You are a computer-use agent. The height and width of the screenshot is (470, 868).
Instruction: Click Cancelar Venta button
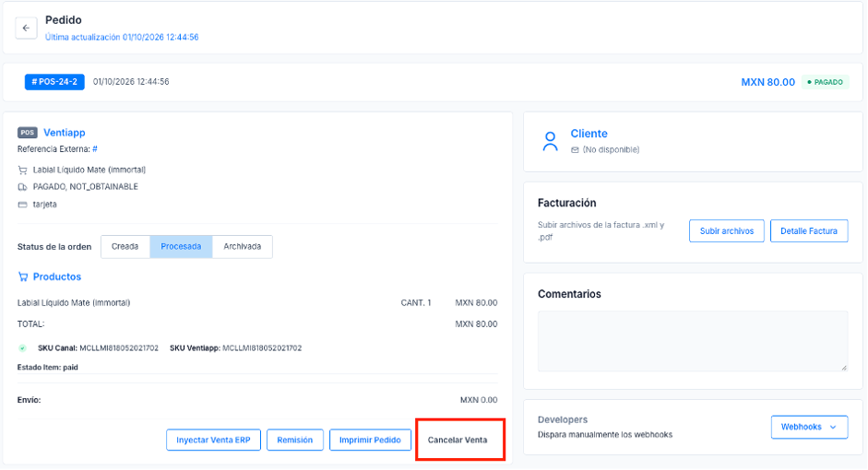(x=458, y=441)
